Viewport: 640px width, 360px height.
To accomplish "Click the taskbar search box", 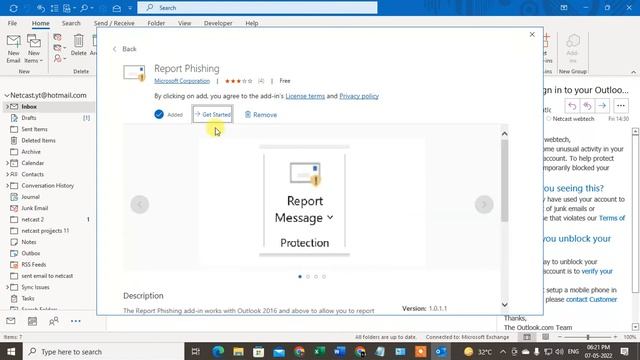I will tap(103, 351).
